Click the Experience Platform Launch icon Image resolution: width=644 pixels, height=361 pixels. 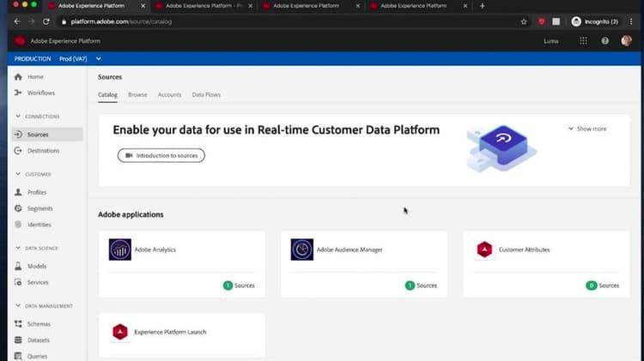(x=119, y=332)
